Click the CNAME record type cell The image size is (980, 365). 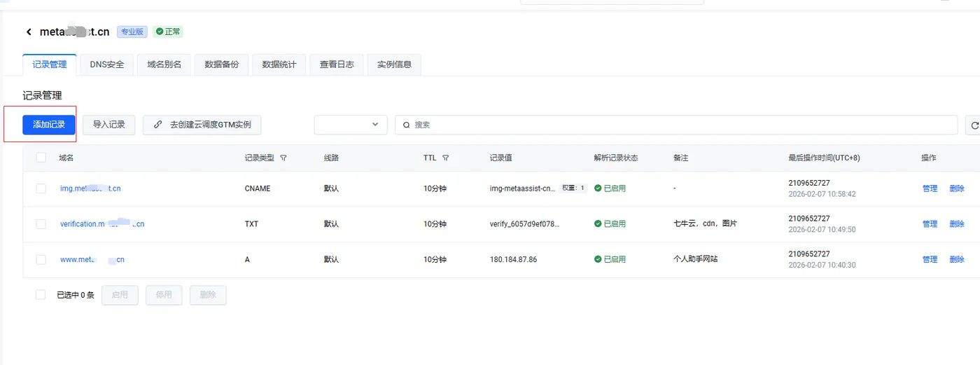[257, 188]
